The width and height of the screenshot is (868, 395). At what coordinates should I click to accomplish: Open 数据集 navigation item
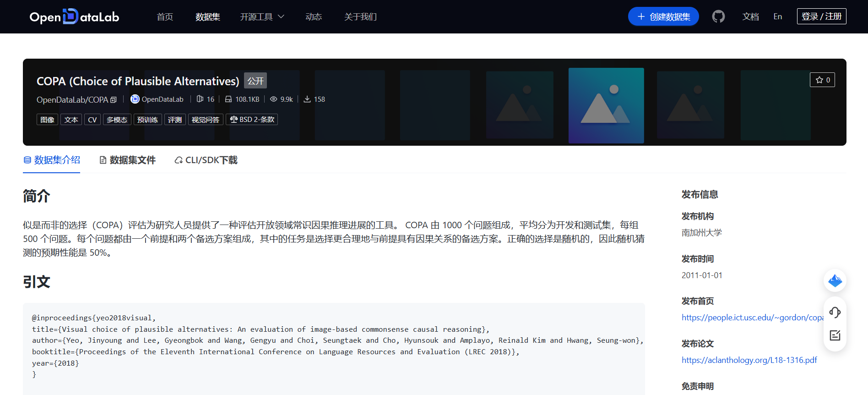point(208,16)
